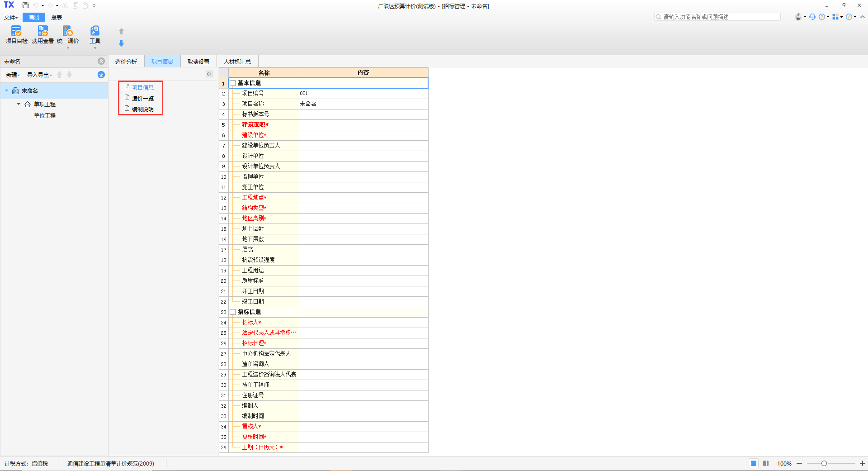Click the function search input box

coord(721,17)
